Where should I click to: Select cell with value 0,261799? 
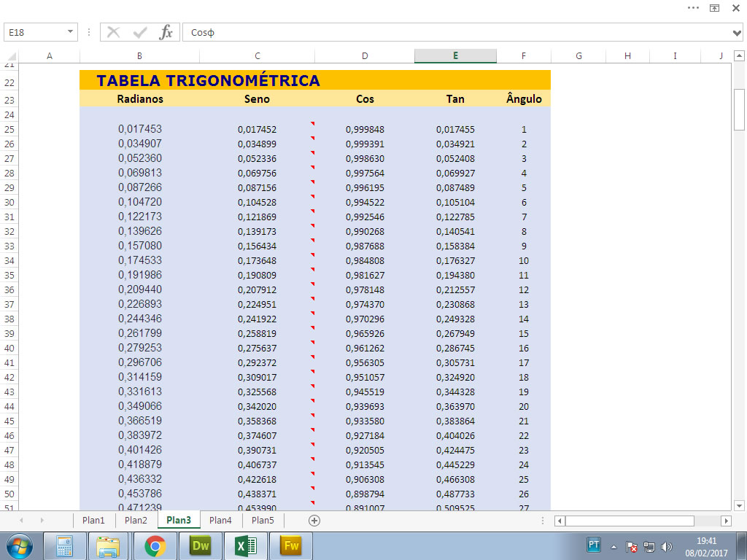coord(139,333)
